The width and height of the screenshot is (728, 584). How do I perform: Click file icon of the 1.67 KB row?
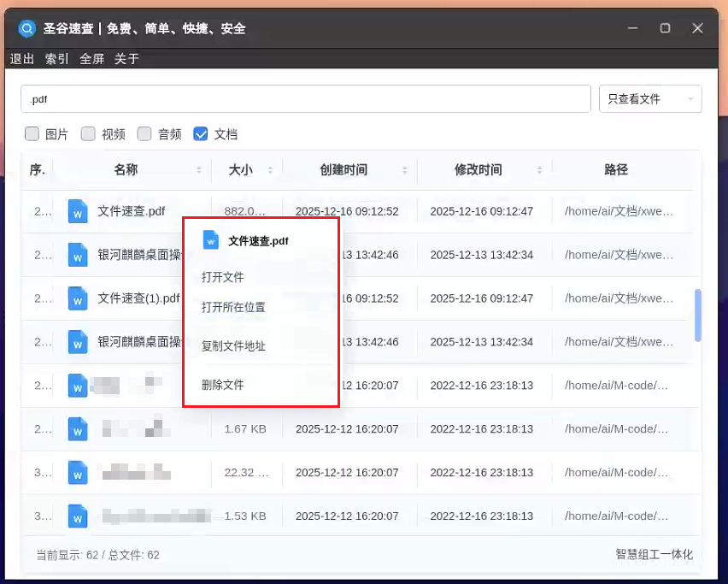[x=78, y=428]
